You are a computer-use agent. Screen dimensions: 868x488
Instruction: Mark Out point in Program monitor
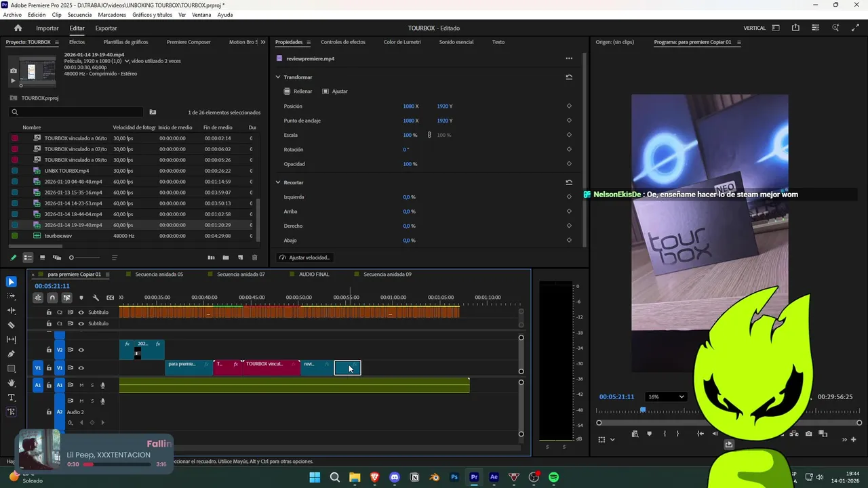(677, 434)
